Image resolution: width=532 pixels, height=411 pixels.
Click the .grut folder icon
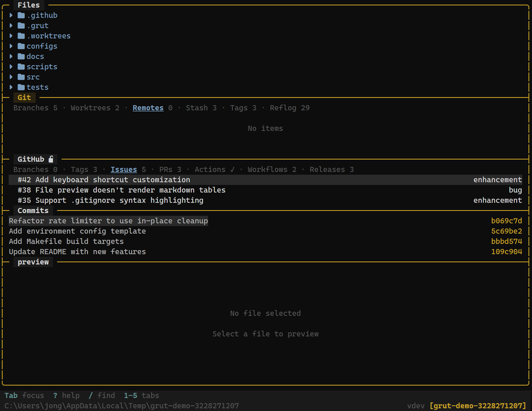(x=21, y=26)
